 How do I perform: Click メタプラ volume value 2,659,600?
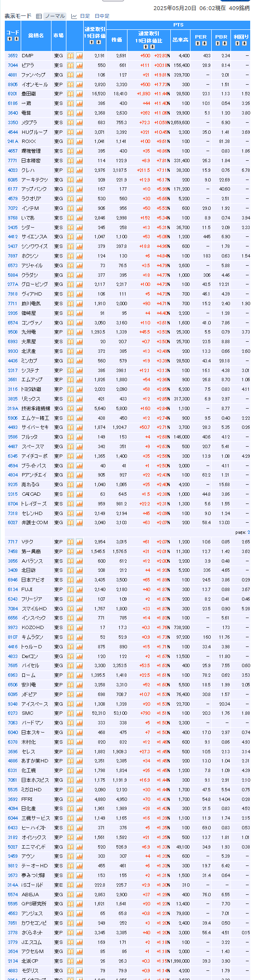[x=179, y=122]
